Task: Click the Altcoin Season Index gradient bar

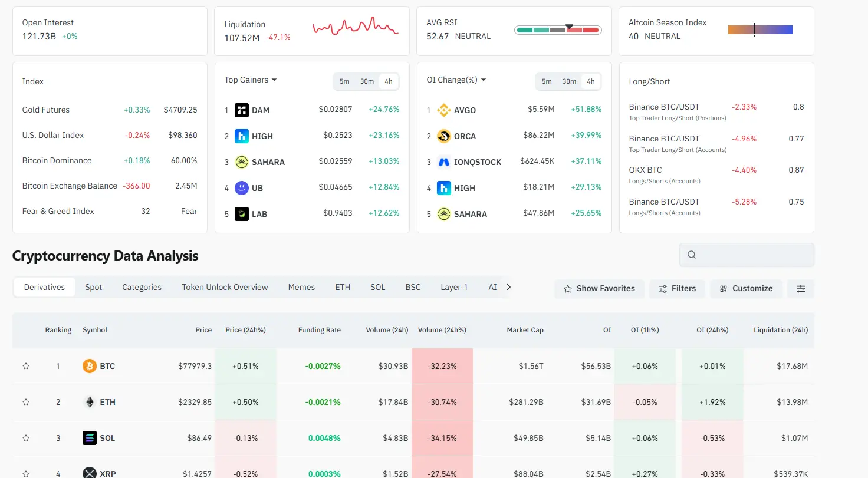Action: [x=760, y=29]
